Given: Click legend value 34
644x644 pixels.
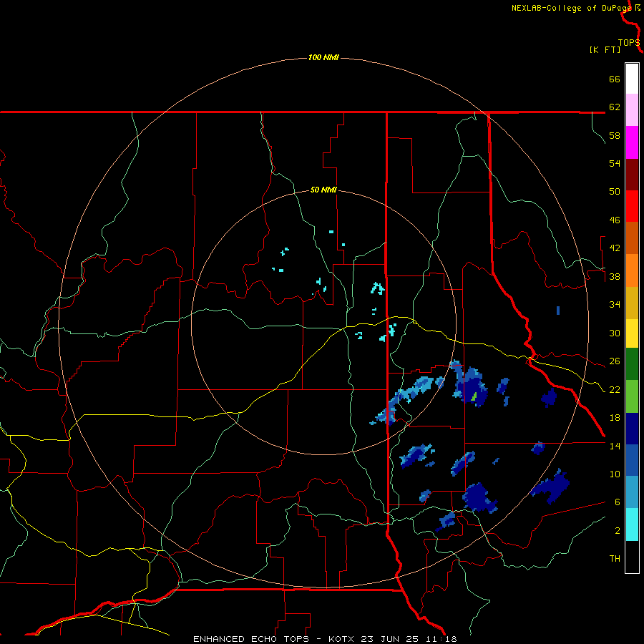Looking at the screenshot, I should 615,305.
